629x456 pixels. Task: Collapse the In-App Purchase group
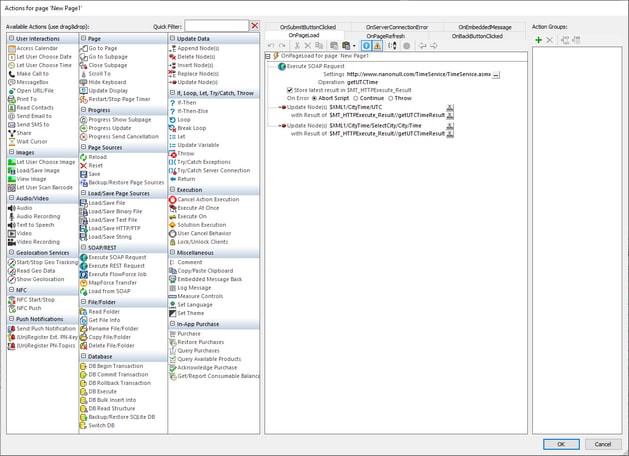[172, 324]
